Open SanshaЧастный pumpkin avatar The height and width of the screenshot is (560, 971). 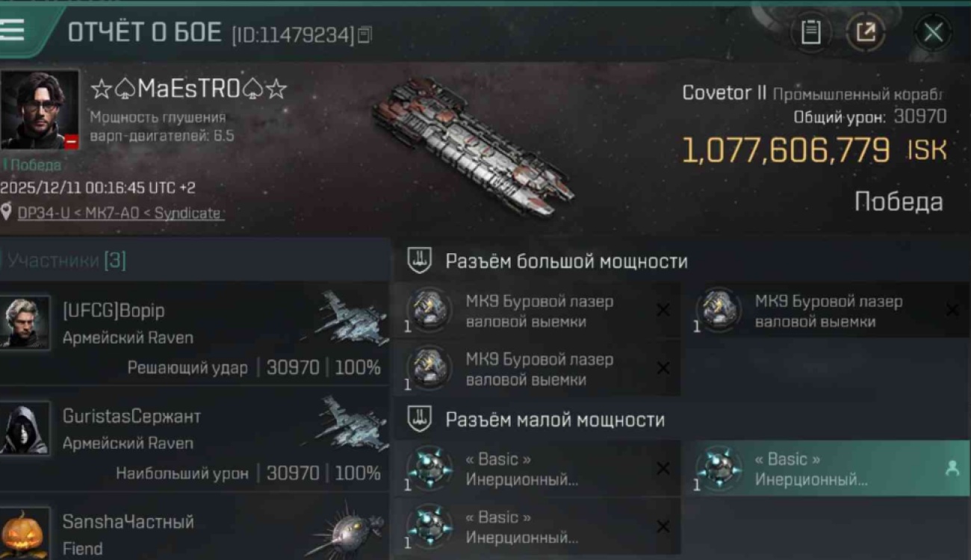click(25, 533)
